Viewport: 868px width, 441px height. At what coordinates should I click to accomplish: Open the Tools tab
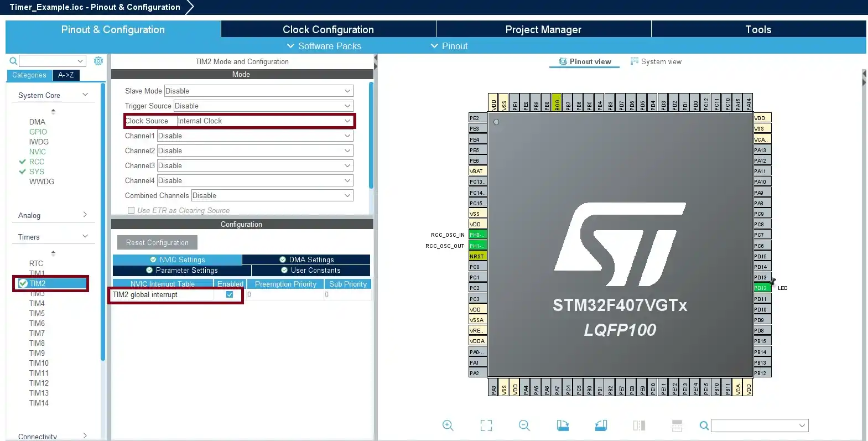click(x=758, y=29)
